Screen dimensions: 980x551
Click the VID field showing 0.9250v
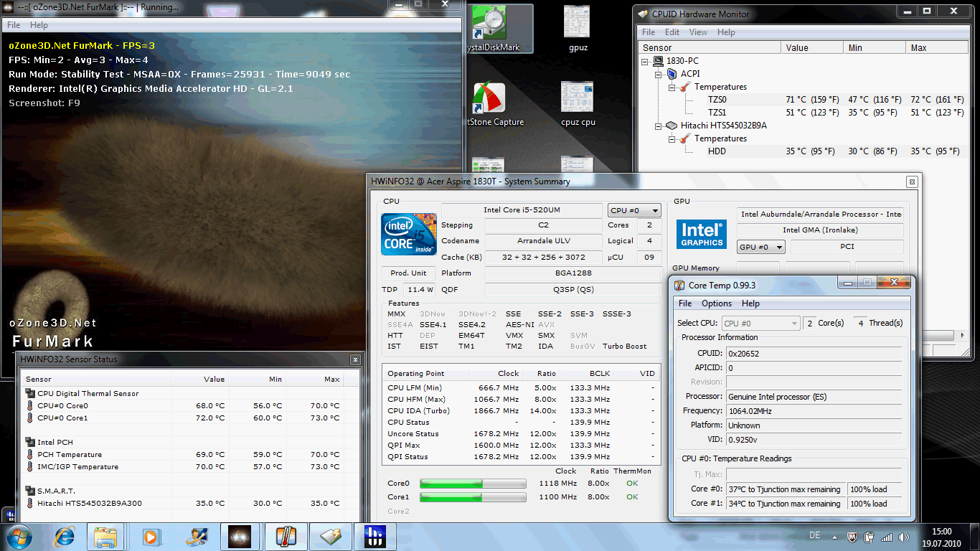coord(814,440)
